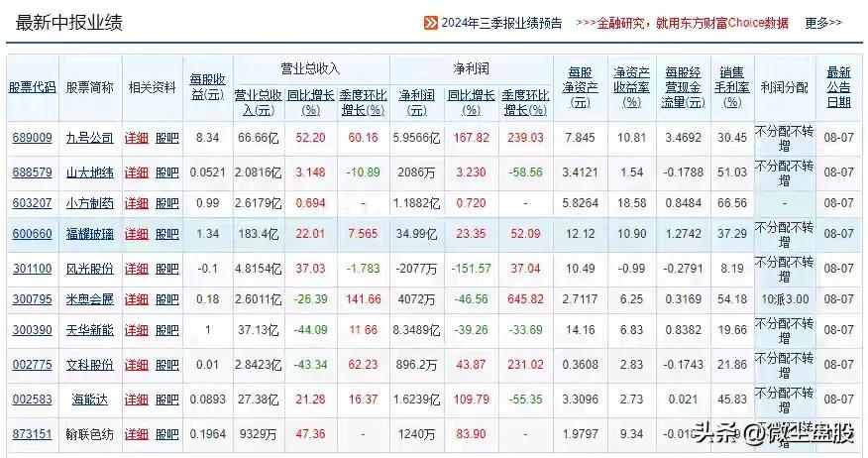Open stock code 689009
This screenshot has height=458, width=868.
coord(32,138)
